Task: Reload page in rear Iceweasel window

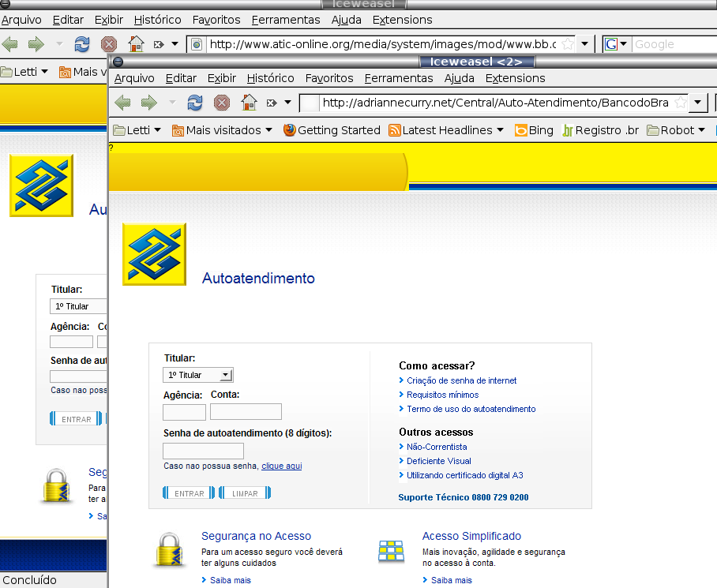Action: 82,44
